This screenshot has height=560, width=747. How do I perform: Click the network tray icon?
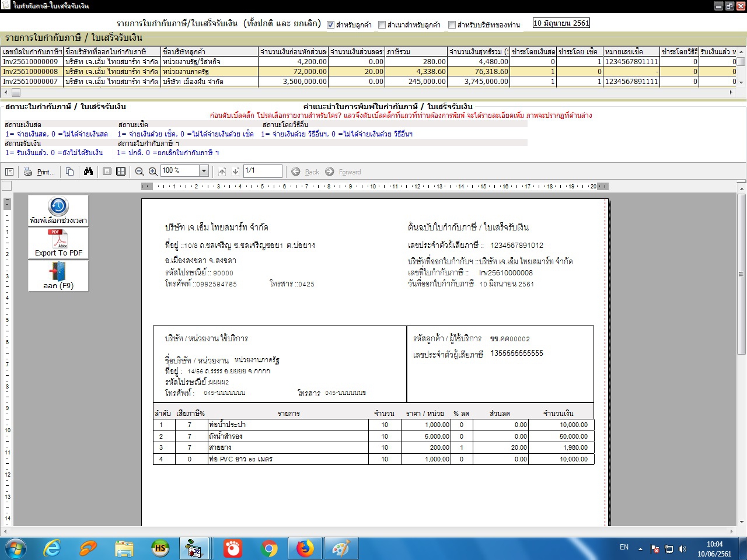(x=669, y=549)
